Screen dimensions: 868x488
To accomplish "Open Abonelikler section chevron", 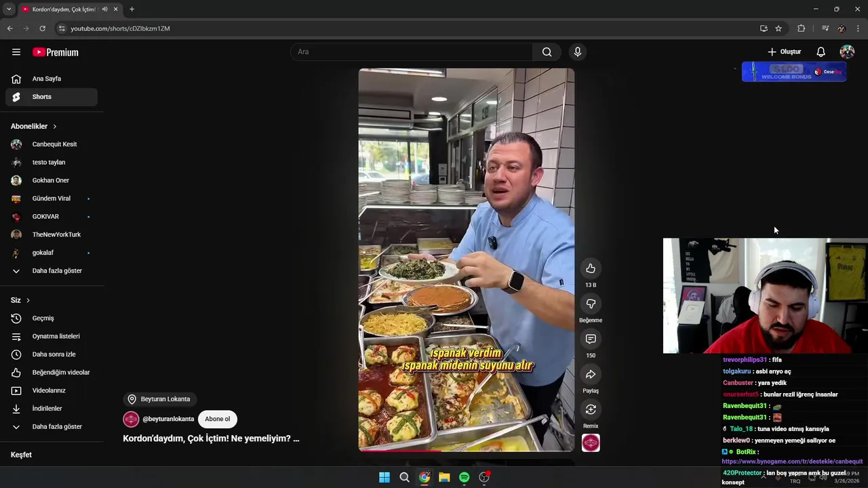I will 55,127.
